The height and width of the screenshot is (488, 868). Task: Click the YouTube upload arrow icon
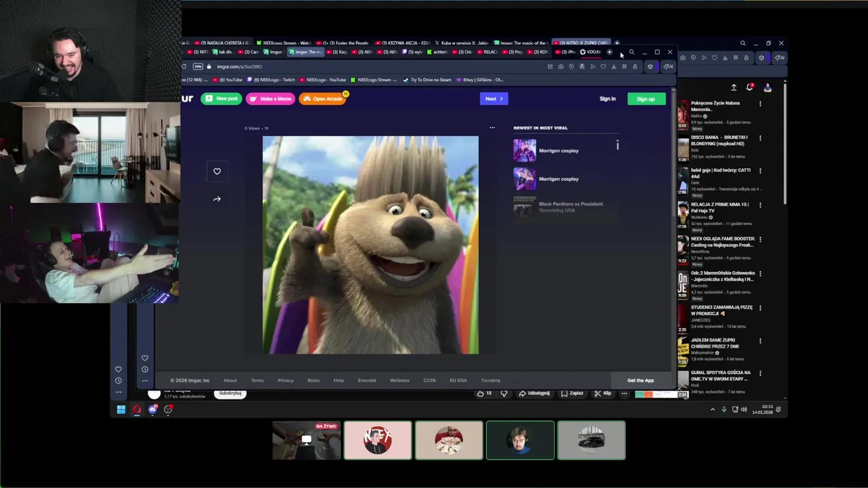coord(734,87)
